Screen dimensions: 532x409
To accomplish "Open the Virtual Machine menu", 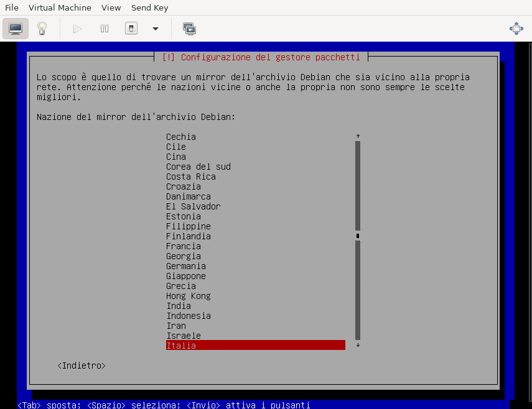I will point(60,7).
